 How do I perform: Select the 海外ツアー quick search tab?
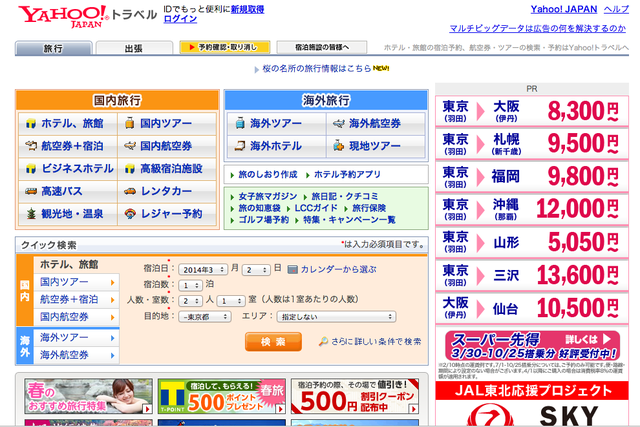tap(76, 338)
